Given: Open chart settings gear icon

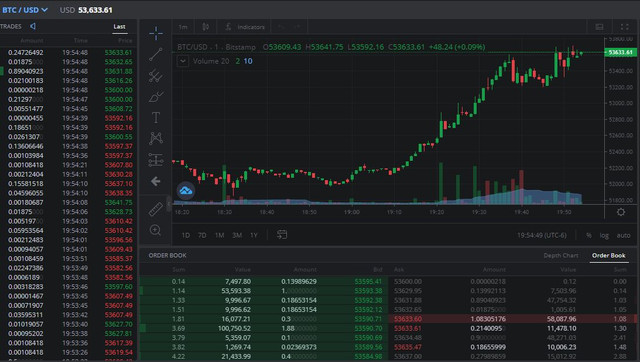Looking at the screenshot, I should [x=621, y=212].
